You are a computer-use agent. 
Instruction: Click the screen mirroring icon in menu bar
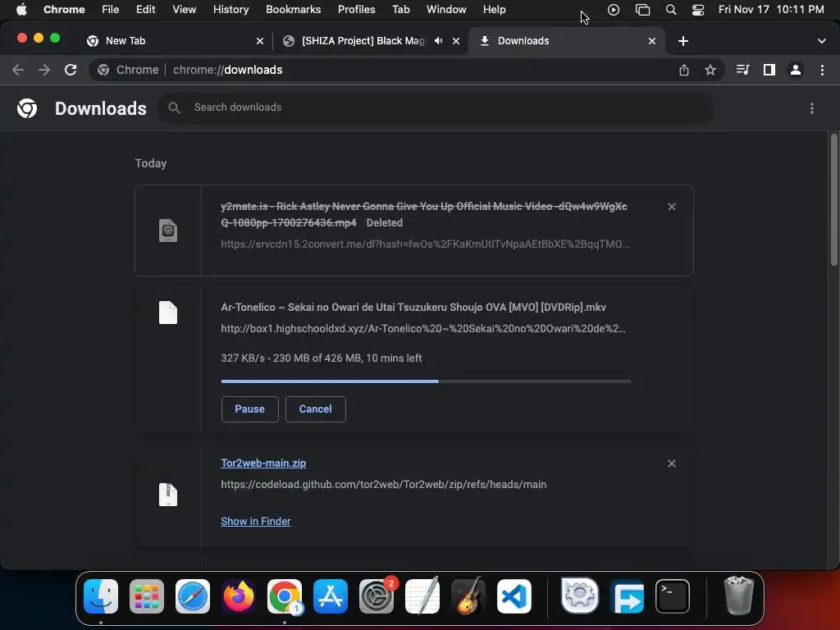[x=642, y=10]
